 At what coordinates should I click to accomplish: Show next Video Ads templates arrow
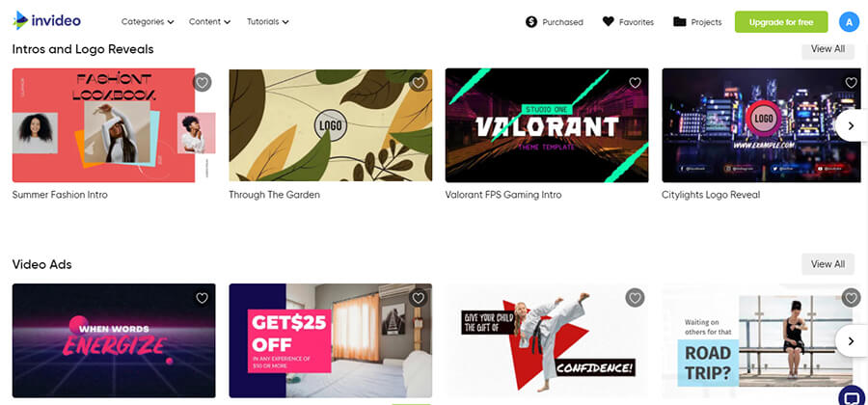(x=851, y=340)
